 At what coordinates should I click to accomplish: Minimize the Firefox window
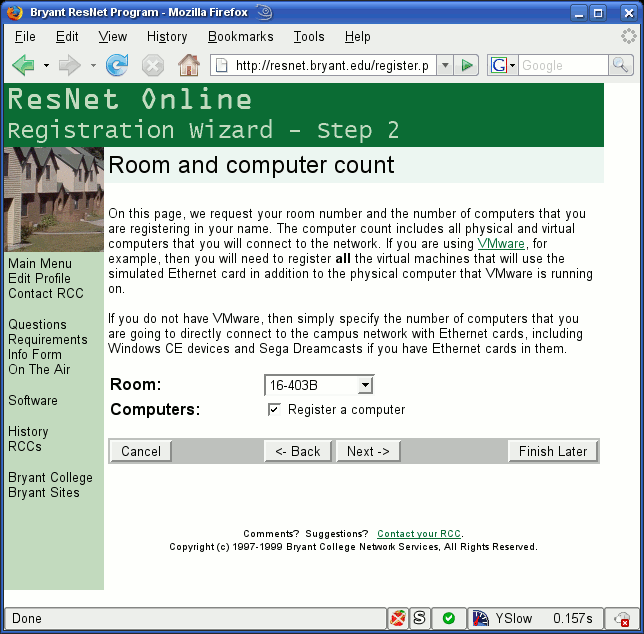click(579, 13)
